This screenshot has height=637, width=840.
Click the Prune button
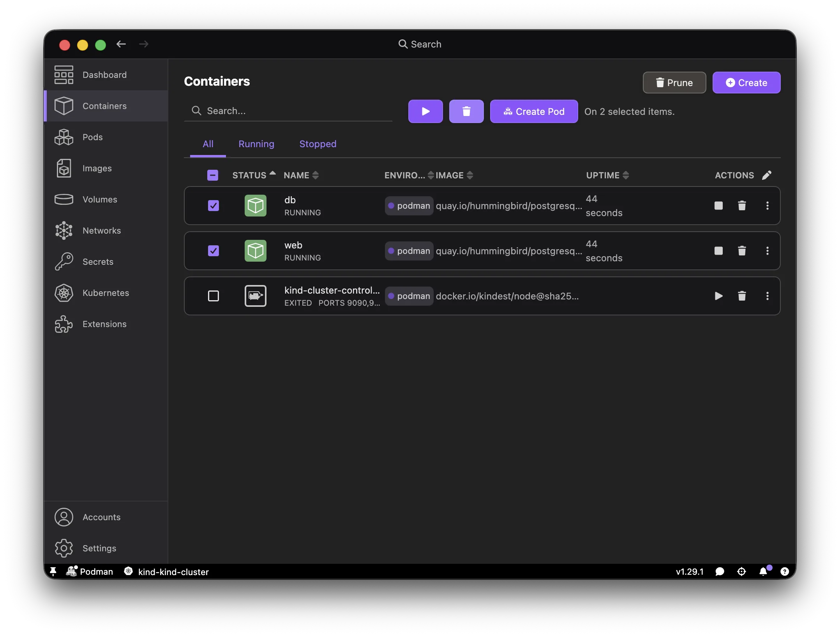click(674, 83)
